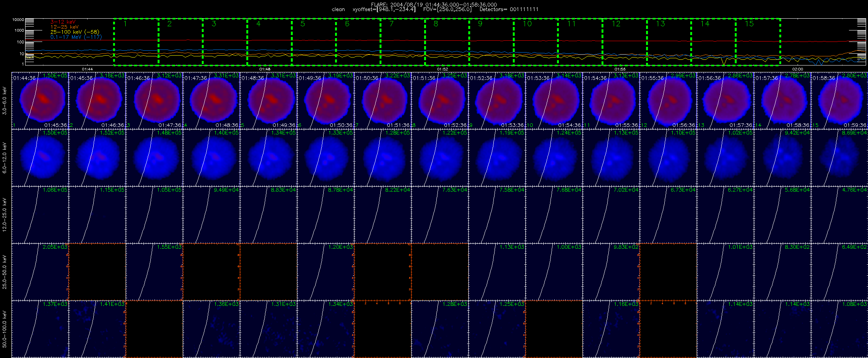Viewport: 868px width, 358px height.
Task: Open the 6.0-12.0 keV image labeled 1.02E+05
Action: click(725, 158)
